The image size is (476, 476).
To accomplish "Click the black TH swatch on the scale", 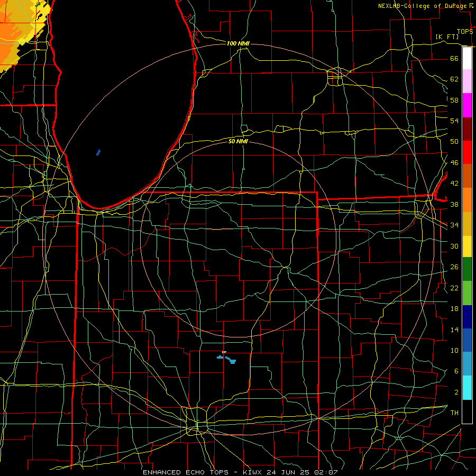I will 467,411.
